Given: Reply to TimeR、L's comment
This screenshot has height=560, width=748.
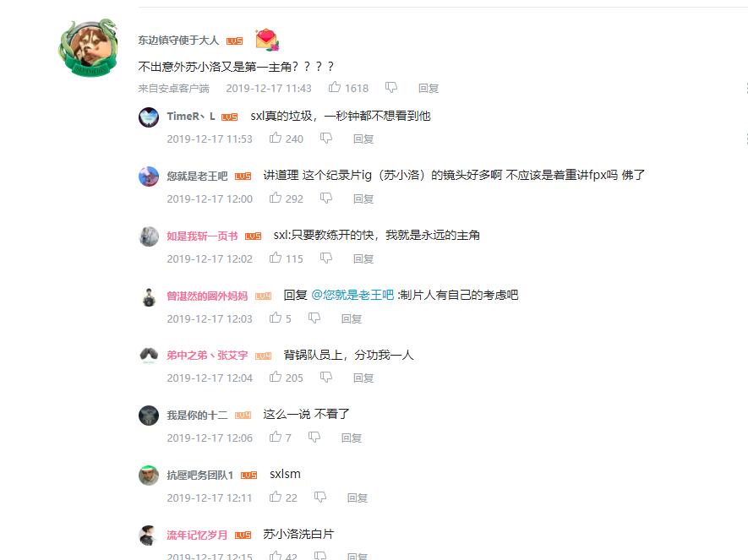Looking at the screenshot, I should [x=363, y=139].
